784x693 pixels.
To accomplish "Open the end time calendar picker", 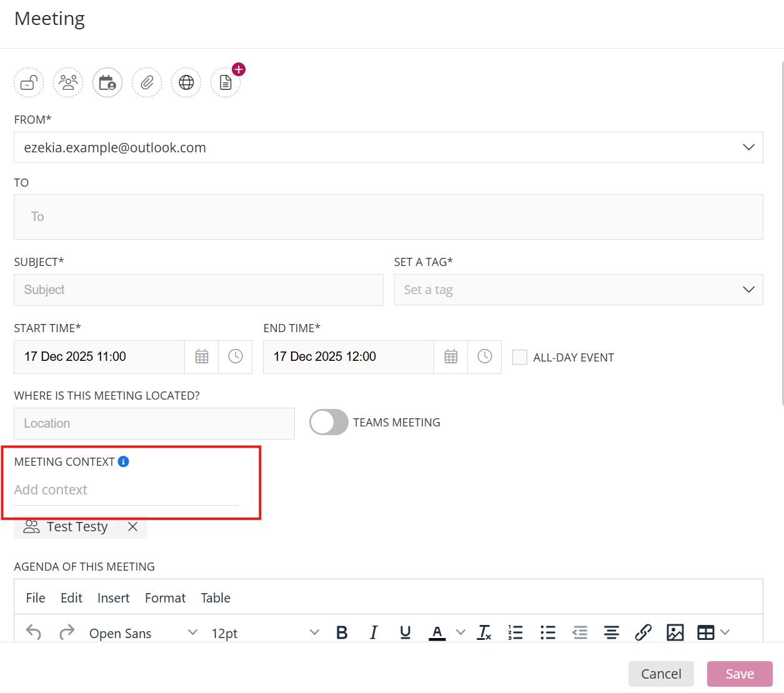I will tap(451, 356).
